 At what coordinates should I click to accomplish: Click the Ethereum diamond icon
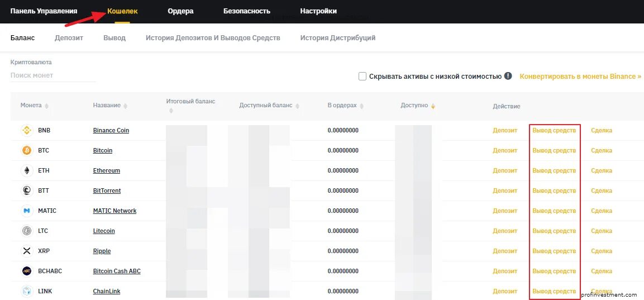pos(27,170)
